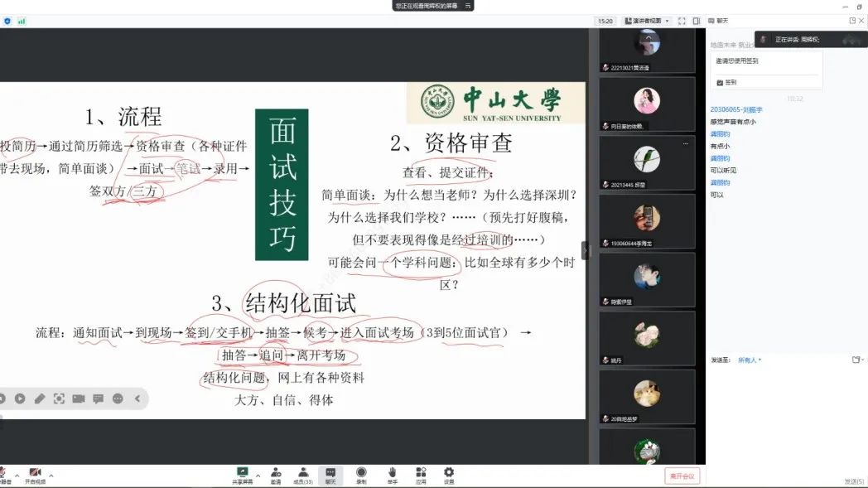Open the Share Screen (共享屏幕) tool
868x488 pixels.
tap(243, 474)
